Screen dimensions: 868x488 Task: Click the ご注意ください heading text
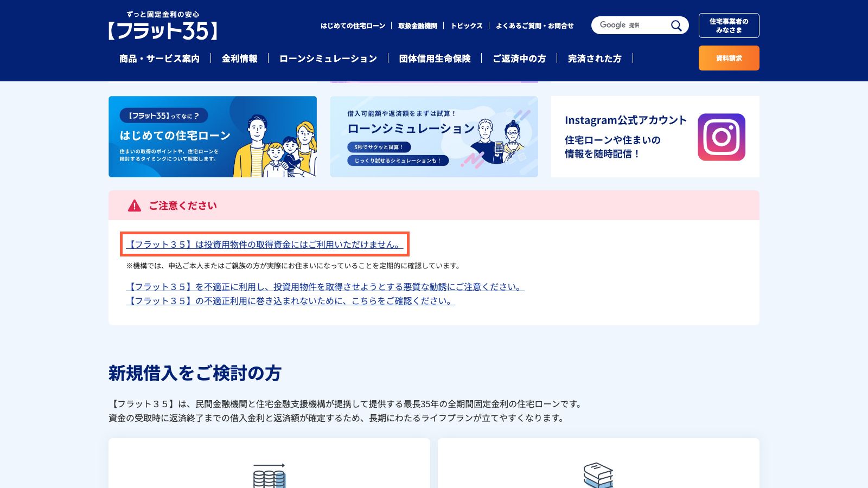183,206
